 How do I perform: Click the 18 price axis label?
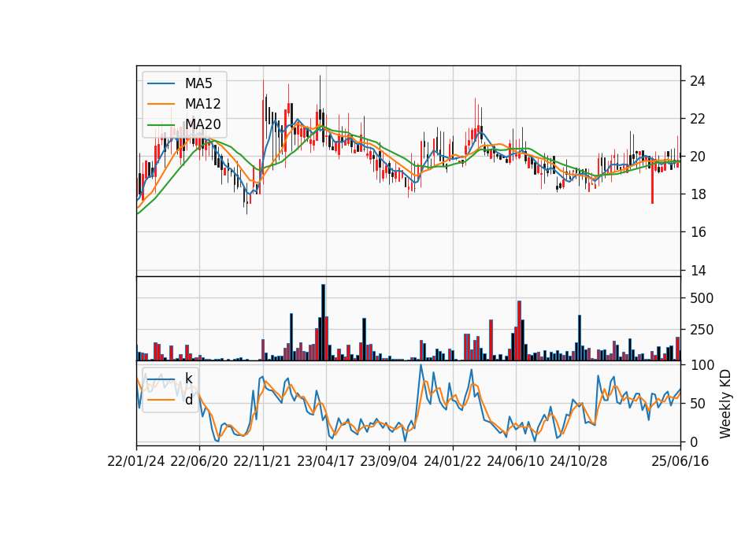point(698,194)
